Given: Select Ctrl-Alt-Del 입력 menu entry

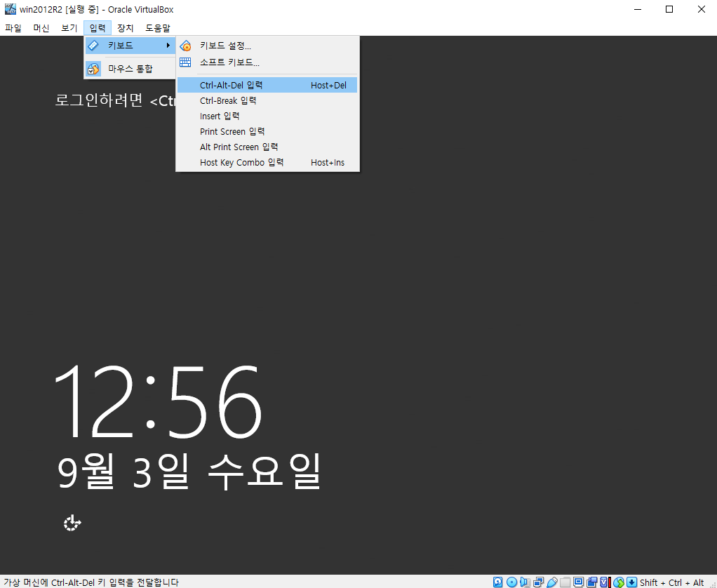Looking at the screenshot, I should (232, 85).
